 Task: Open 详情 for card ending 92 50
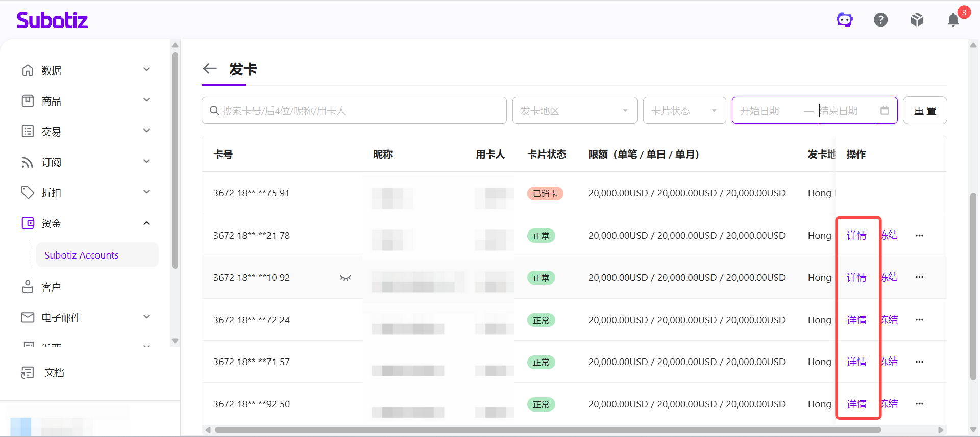point(856,404)
